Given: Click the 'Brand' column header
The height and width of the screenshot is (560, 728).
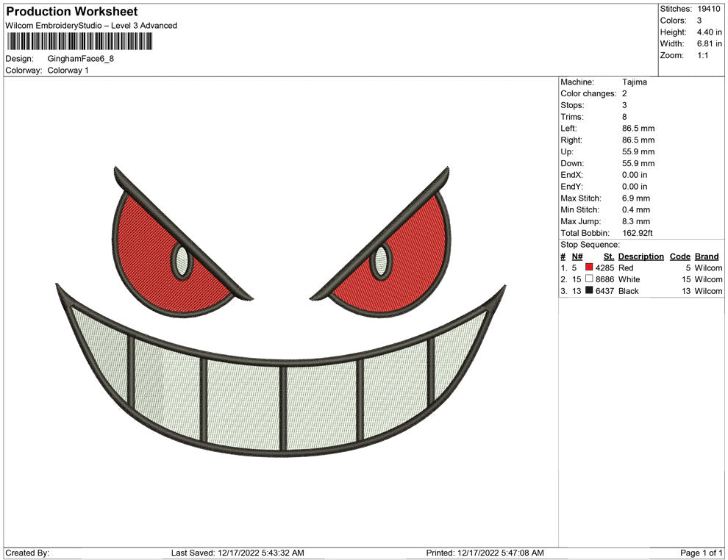Looking at the screenshot, I should [x=707, y=256].
